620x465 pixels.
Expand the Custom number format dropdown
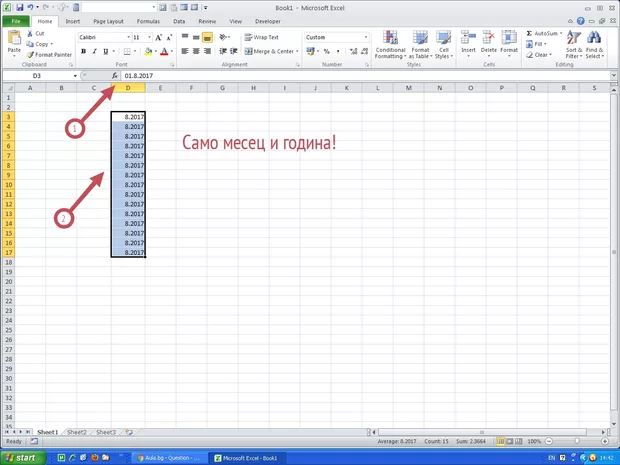tap(366, 37)
